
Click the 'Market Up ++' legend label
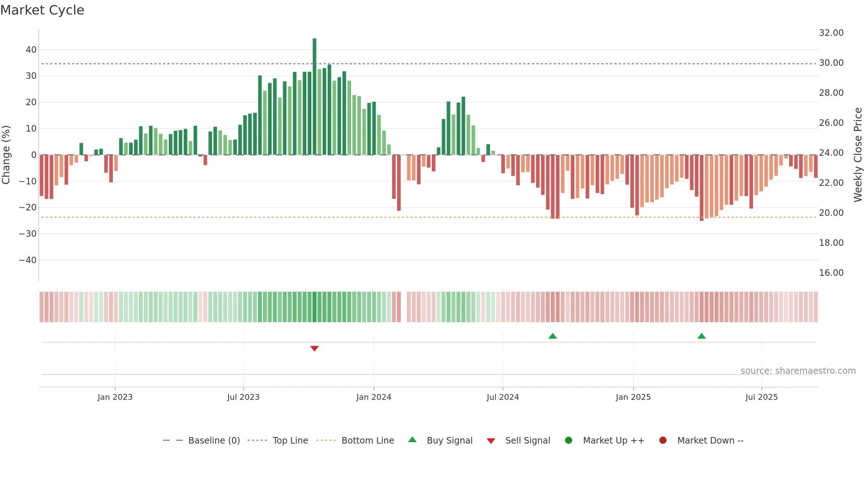click(x=614, y=441)
